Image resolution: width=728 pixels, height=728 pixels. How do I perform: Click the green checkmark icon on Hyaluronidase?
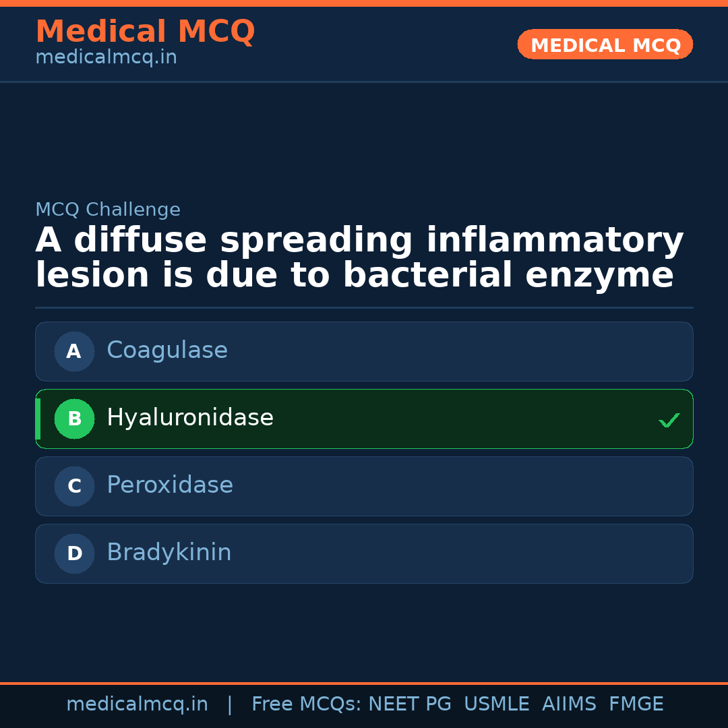pos(669,421)
